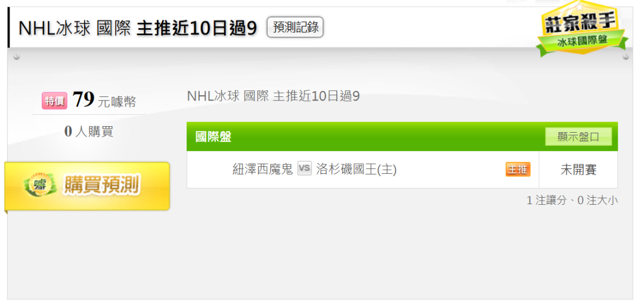The image size is (644, 306).
Task: Click the 1 注讓分、0 注大小 summary text
Action: click(572, 200)
